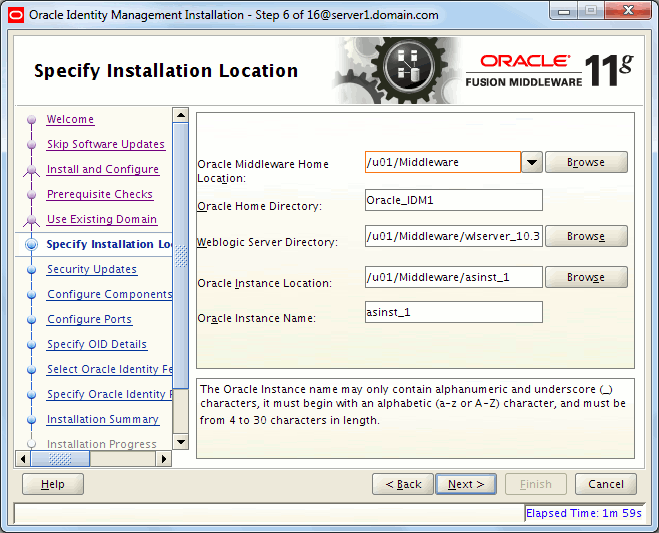Open the Security Updates step

(92, 269)
